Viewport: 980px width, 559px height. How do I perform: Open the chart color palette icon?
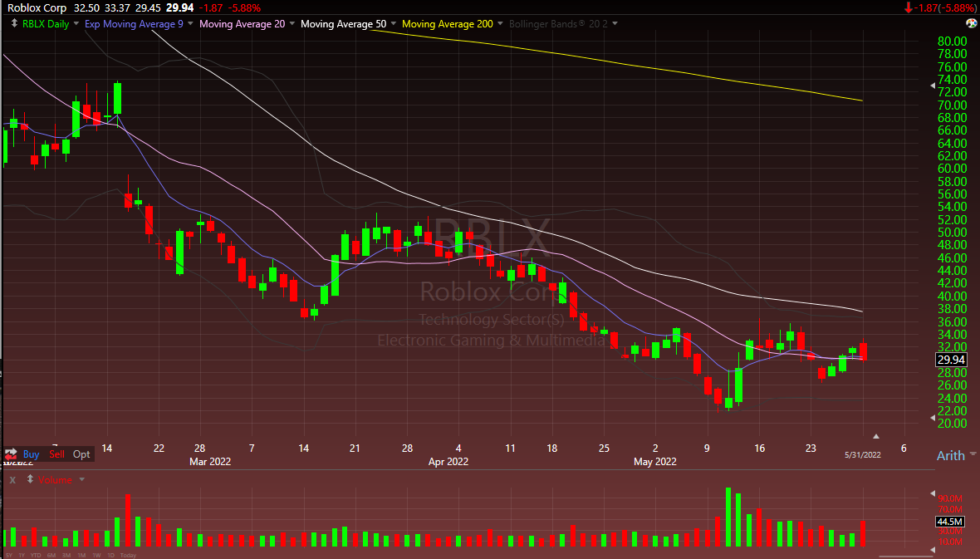[x=971, y=24]
